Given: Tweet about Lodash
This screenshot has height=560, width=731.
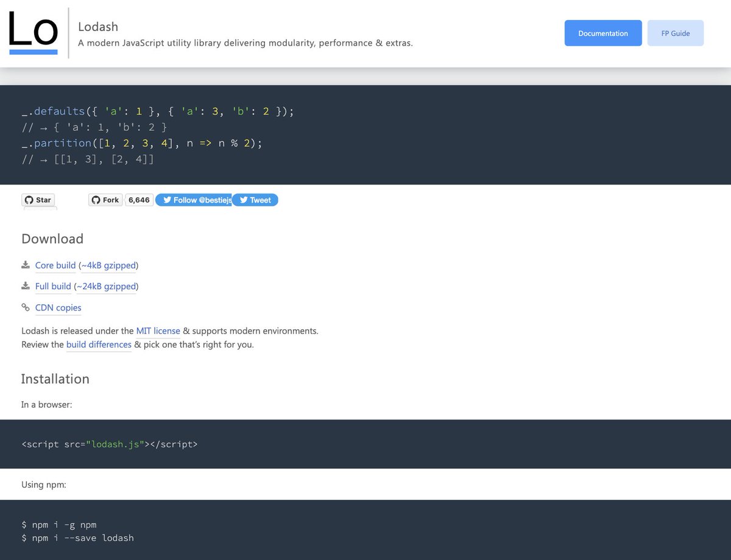Looking at the screenshot, I should pyautogui.click(x=255, y=200).
